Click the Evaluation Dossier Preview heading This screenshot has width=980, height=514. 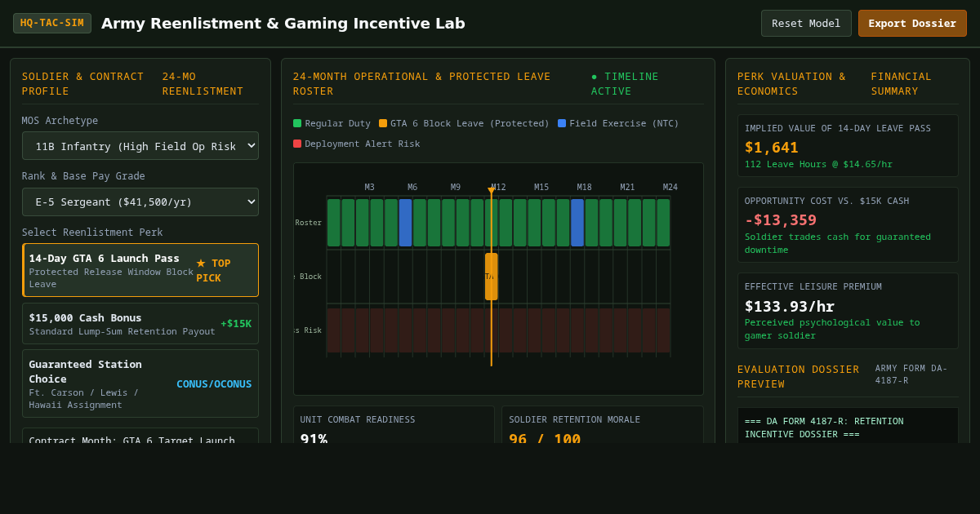799,377
